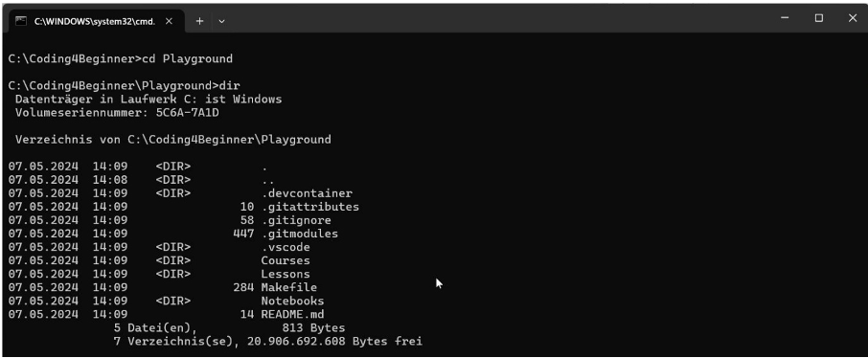Close the cmd.exe tab
868x358 pixels.
coord(169,21)
